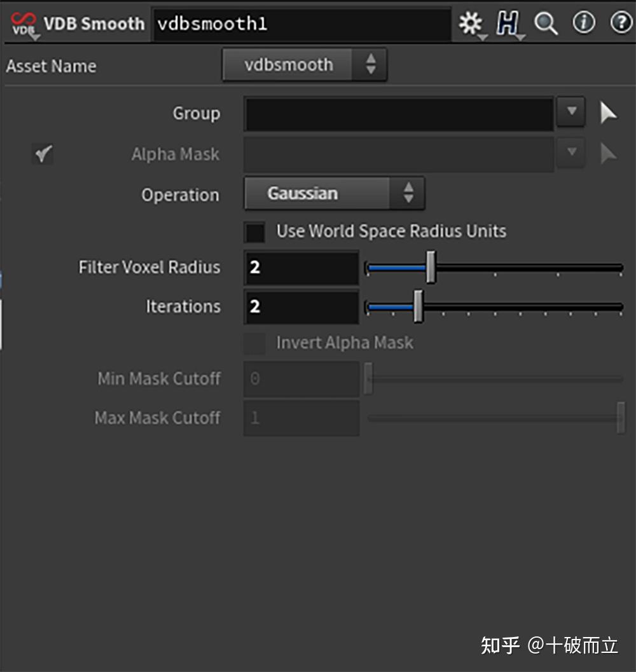Viewport: 636px width, 672px height.
Task: Click the node info circle icon
Action: tap(583, 23)
